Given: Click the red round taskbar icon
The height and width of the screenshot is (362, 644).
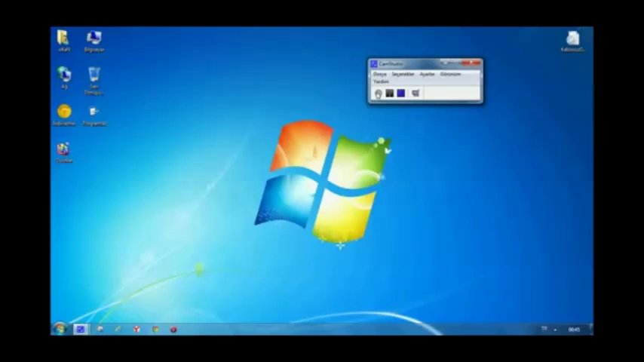Looking at the screenshot, I should 173,329.
